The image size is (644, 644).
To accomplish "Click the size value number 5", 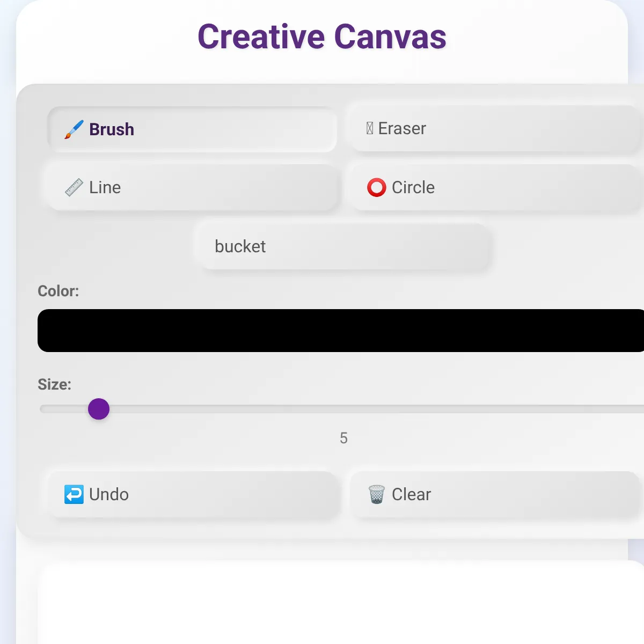I will 343,438.
